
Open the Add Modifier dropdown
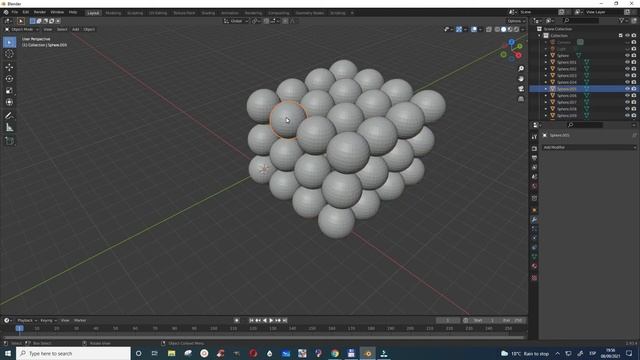click(589, 147)
